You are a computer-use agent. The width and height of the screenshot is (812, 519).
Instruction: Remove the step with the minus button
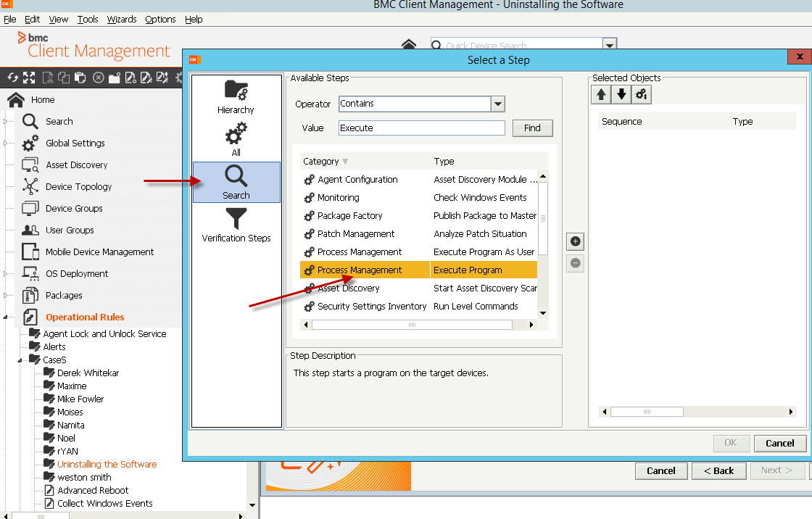point(575,263)
